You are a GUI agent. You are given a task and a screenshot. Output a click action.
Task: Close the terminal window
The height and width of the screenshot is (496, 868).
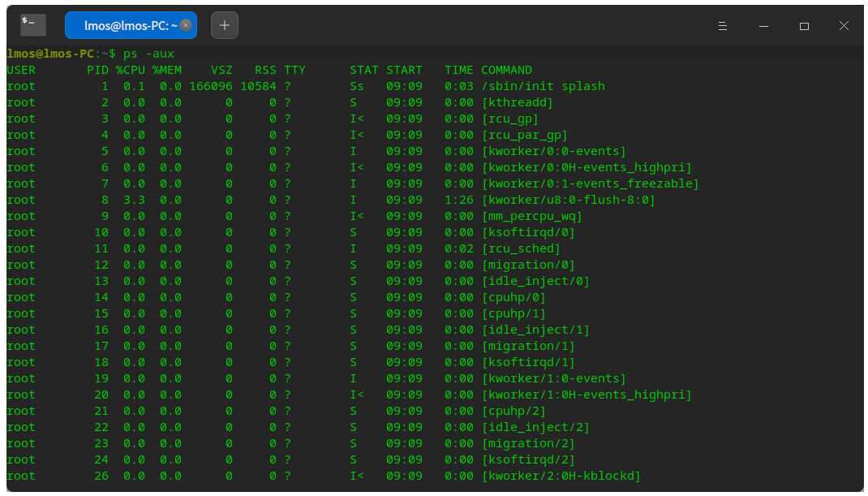(x=844, y=26)
